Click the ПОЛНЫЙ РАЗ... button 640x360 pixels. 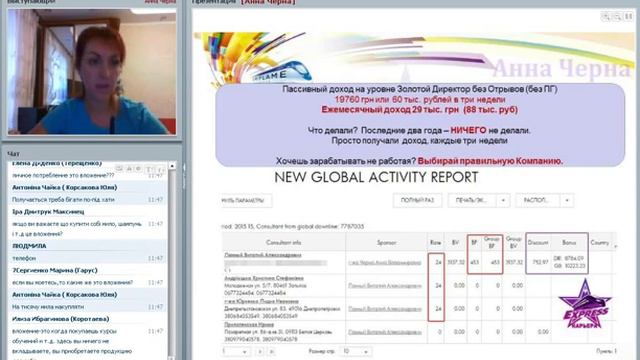[417, 200]
